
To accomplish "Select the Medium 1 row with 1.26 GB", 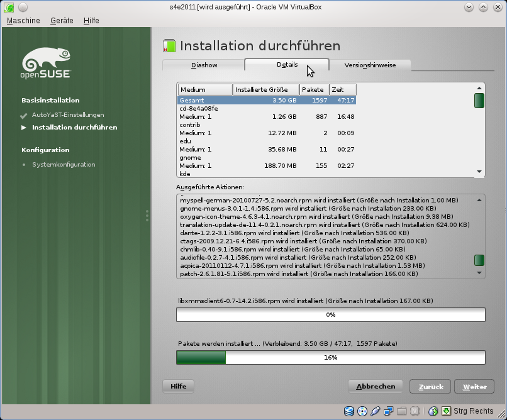I will tap(267, 116).
